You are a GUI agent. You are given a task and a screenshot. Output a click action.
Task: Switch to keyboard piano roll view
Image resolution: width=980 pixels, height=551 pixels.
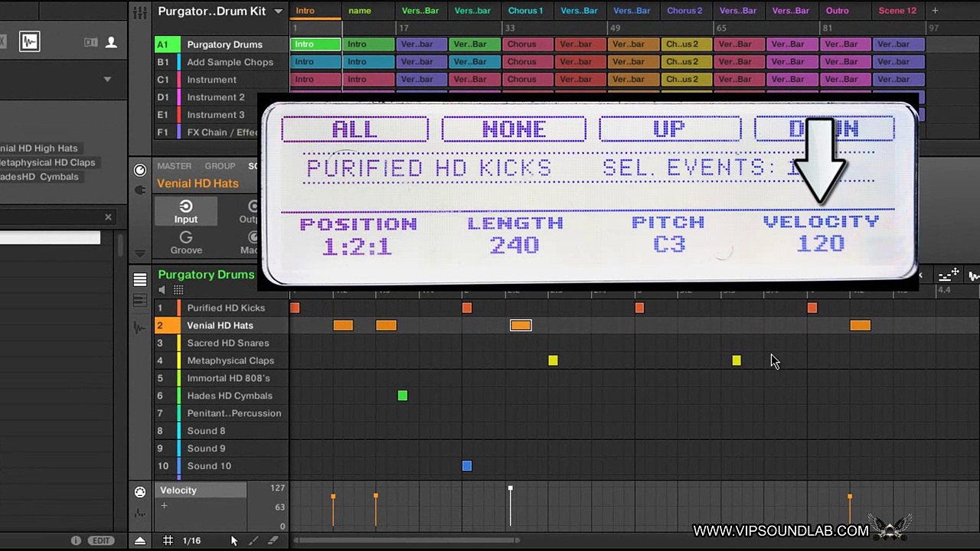point(140,301)
